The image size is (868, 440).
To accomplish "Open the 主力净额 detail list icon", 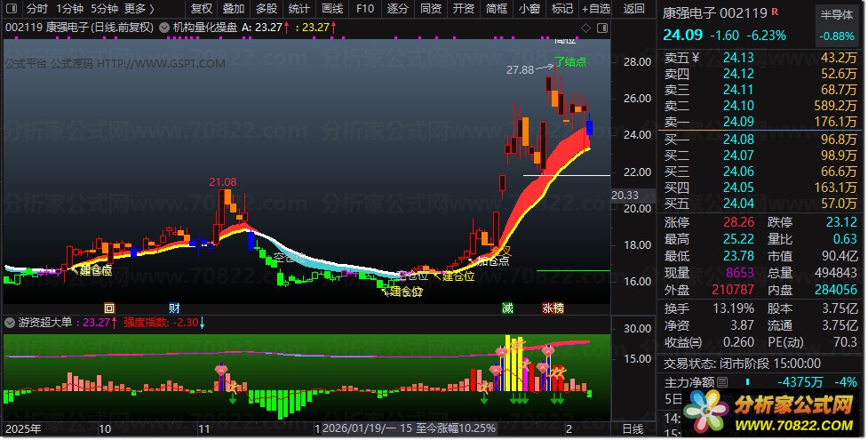I will click(722, 382).
